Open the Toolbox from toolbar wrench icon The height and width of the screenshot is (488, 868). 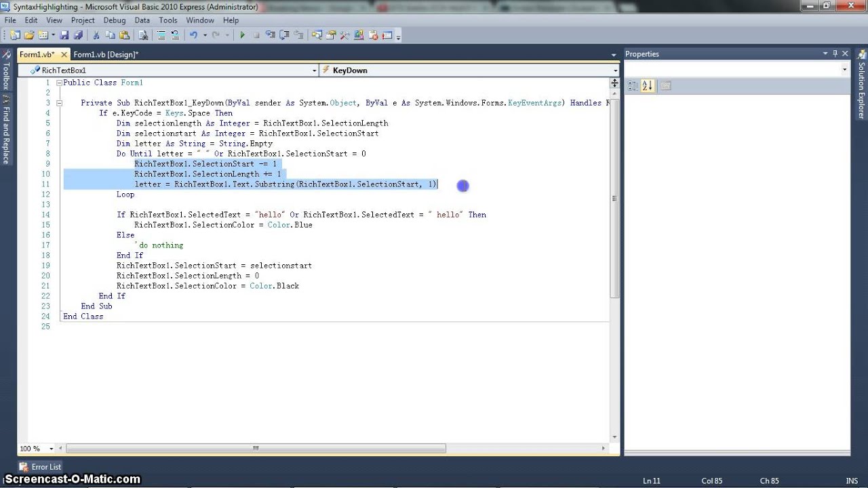click(344, 35)
